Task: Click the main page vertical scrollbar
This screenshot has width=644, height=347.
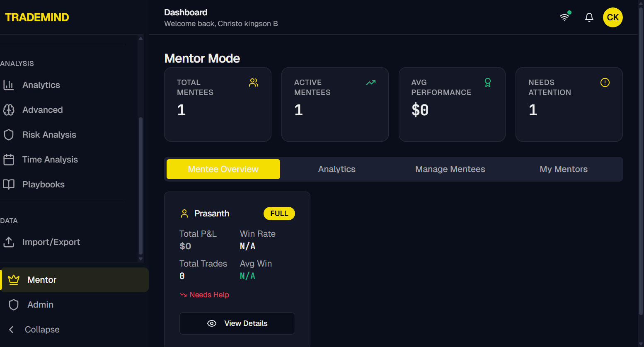Action: point(641,162)
